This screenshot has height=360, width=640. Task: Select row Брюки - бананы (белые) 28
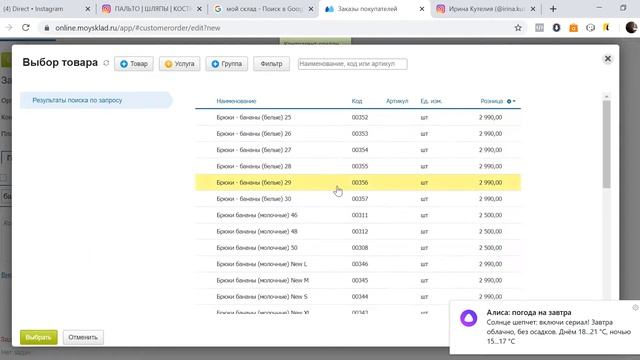tap(358, 167)
